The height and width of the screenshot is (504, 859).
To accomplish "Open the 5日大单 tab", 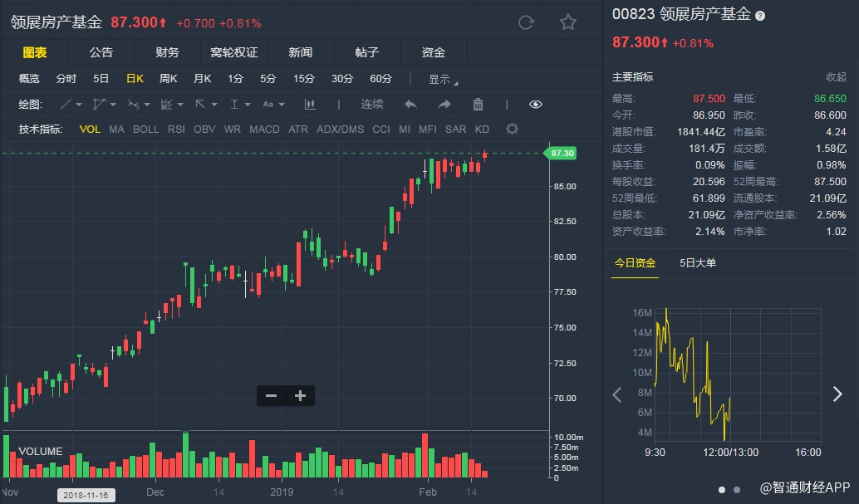I will [698, 263].
